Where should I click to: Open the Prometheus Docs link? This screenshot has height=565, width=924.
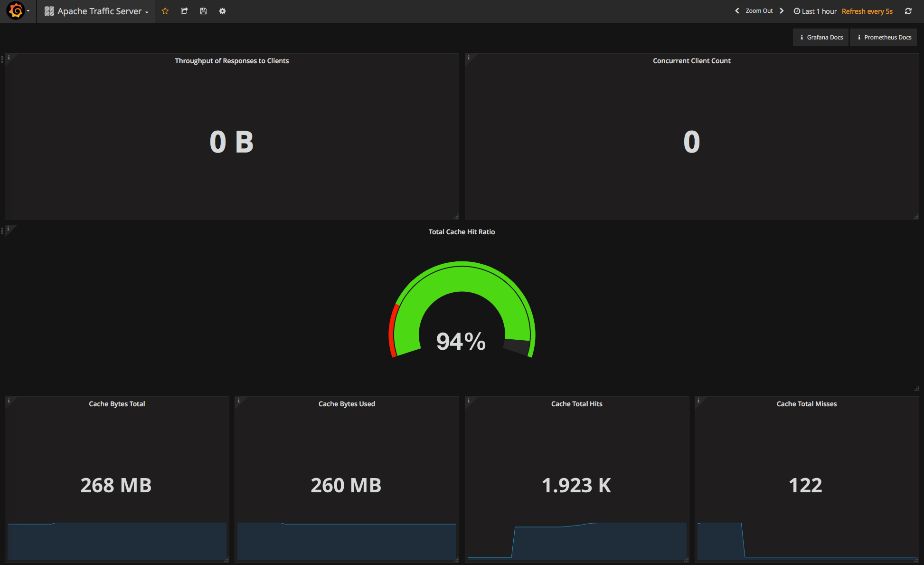[883, 37]
